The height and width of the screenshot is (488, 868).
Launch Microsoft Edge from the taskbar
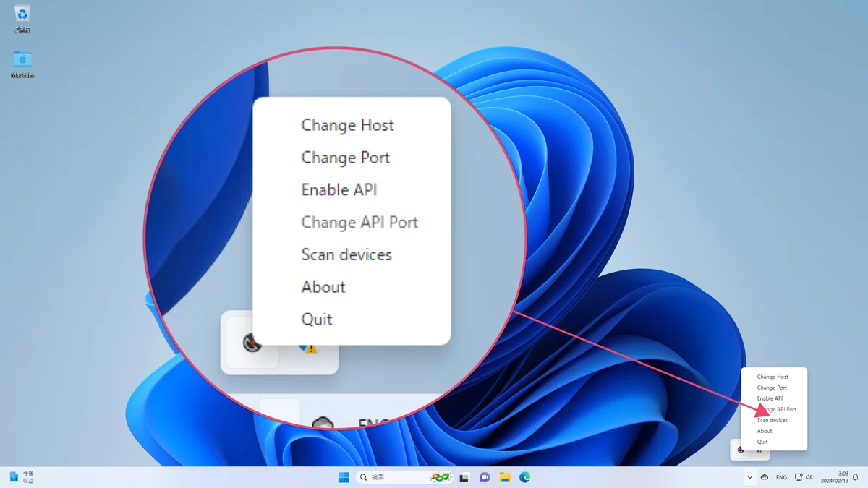(x=525, y=477)
